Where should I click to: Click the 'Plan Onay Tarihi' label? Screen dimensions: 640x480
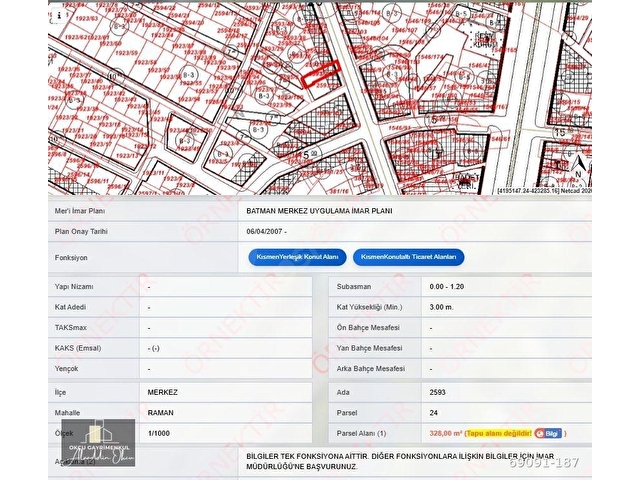[81, 231]
